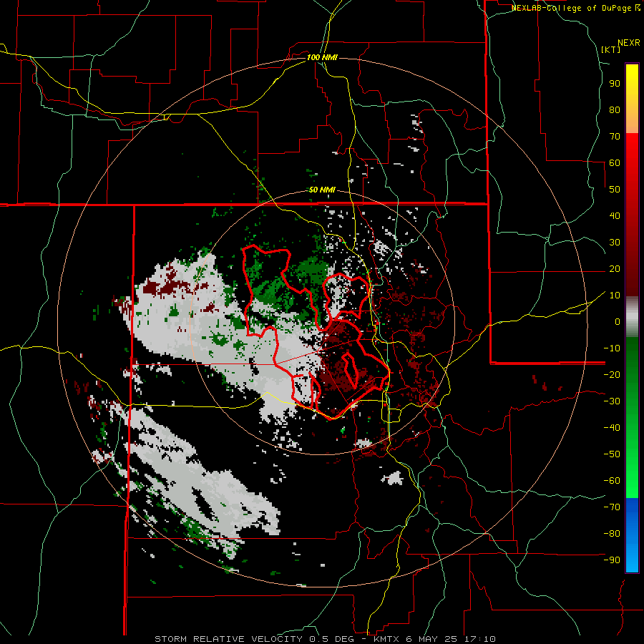Click the 0 value on velocity scale
This screenshot has width=644, height=644.
tap(618, 321)
